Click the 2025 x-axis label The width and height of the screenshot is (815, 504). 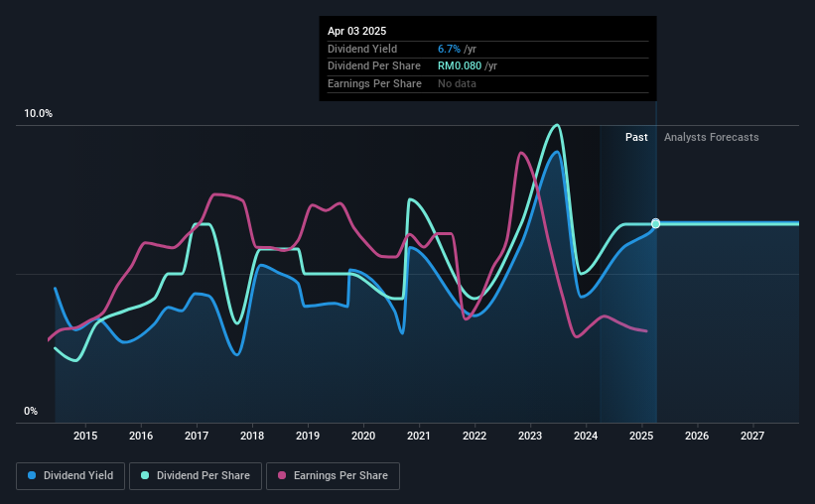pos(641,436)
